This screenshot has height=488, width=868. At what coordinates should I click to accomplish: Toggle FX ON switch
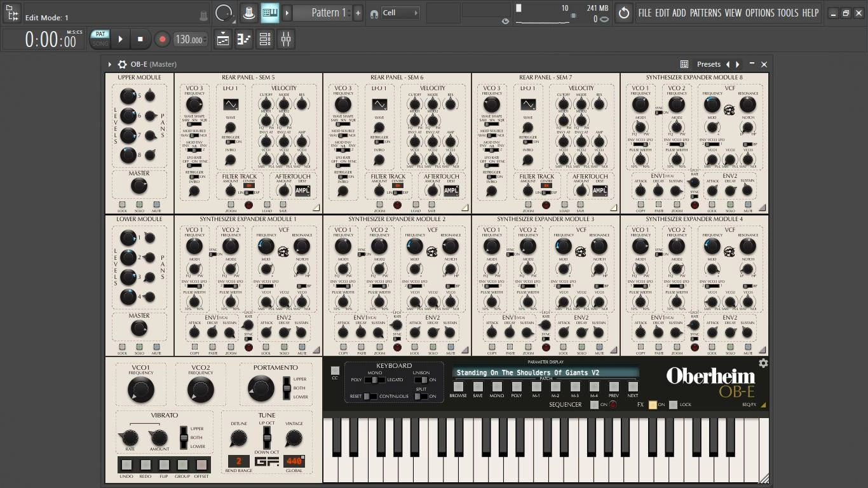(x=653, y=405)
